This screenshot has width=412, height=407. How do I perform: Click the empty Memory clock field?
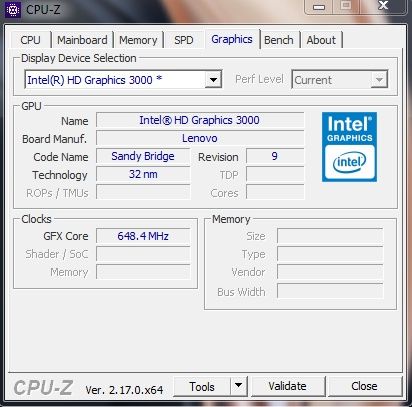click(143, 272)
